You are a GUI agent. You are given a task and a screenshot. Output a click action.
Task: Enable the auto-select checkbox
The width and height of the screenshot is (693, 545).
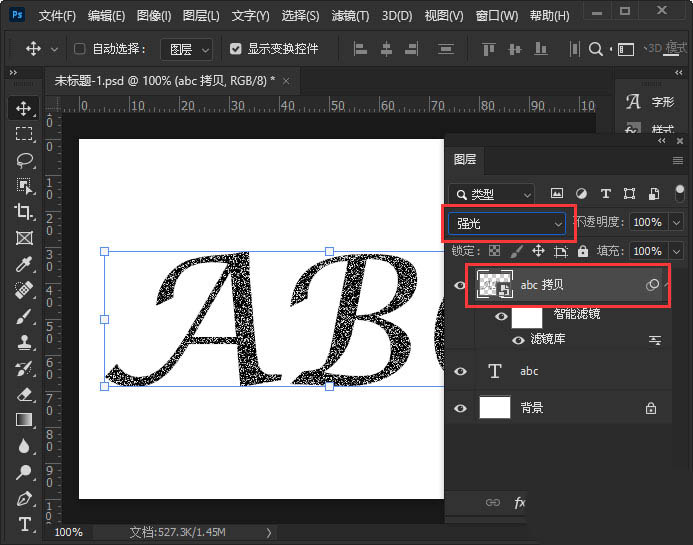(x=80, y=49)
